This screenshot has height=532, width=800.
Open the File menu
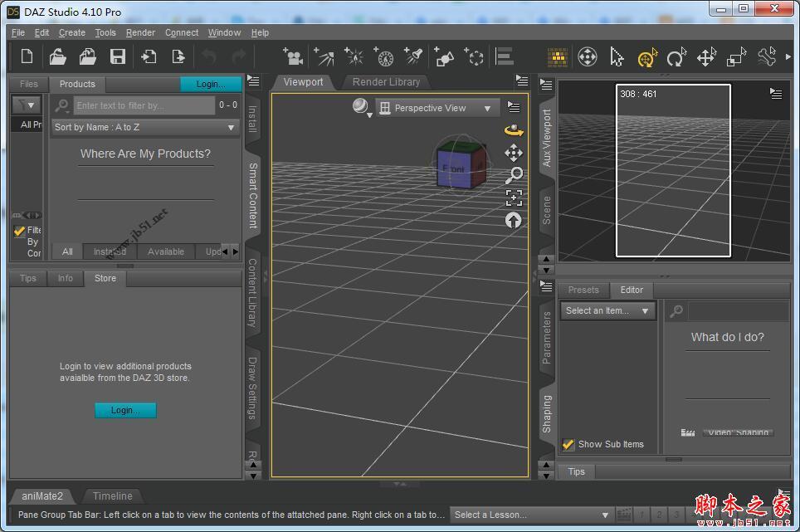18,32
